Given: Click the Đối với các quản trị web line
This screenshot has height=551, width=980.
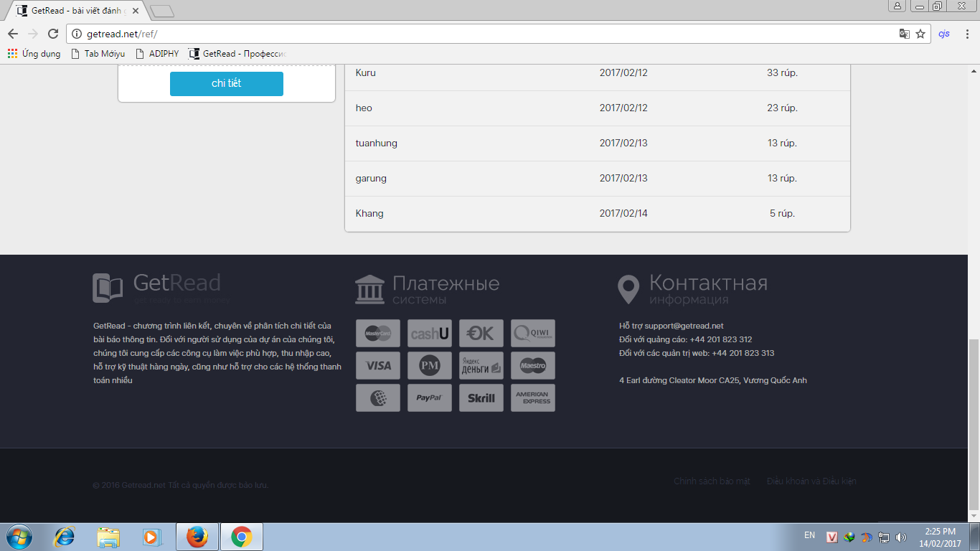Looking at the screenshot, I should [x=697, y=353].
